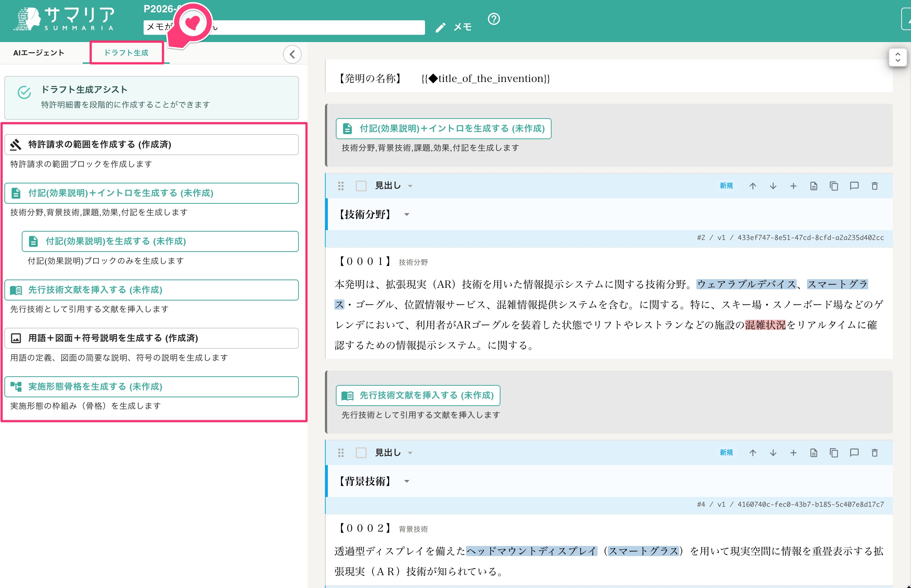Click highlighted term ウェアラブルデバイス
911x588 pixels.
tap(747, 285)
